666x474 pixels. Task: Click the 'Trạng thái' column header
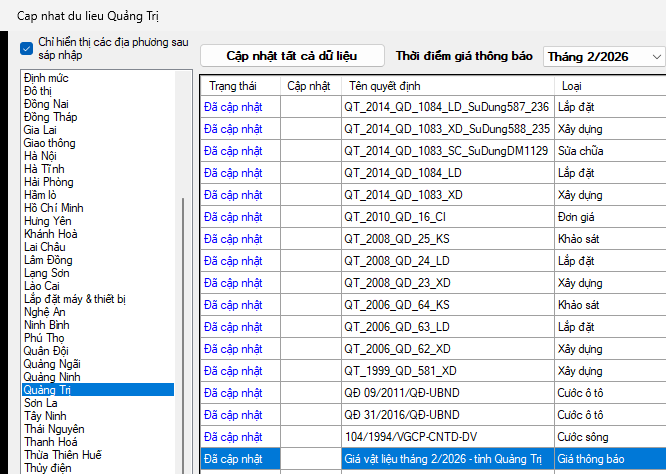tap(232, 86)
